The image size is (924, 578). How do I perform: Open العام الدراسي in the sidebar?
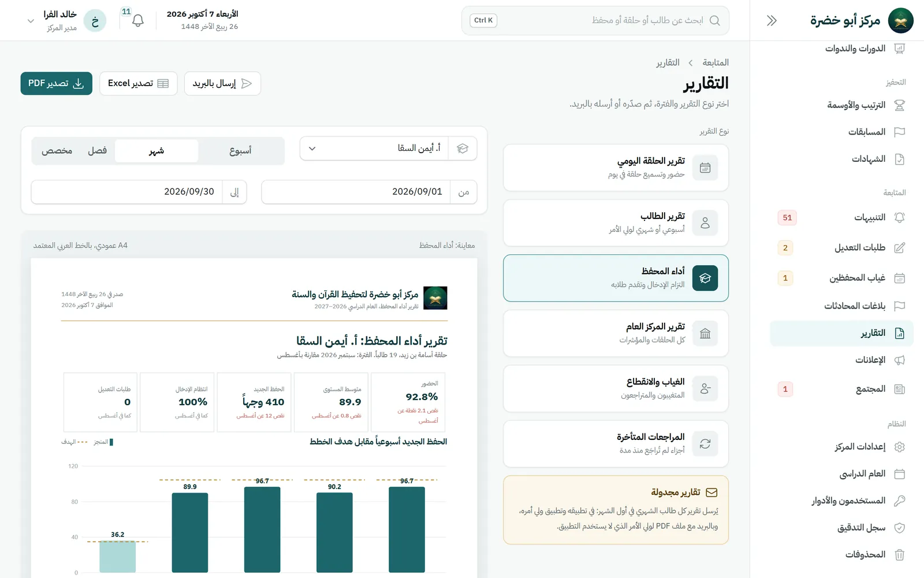pos(841,474)
